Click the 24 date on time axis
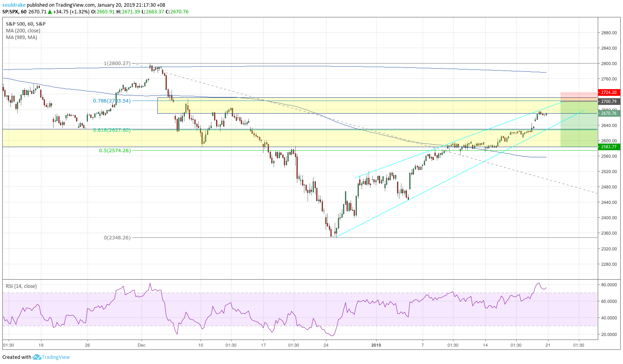Viewport: 623px width, 364px height. [326, 345]
